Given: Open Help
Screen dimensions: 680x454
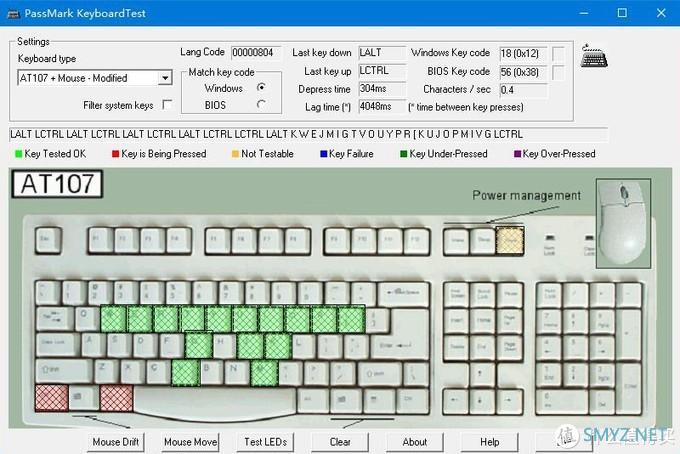Looking at the screenshot, I should (x=489, y=442).
